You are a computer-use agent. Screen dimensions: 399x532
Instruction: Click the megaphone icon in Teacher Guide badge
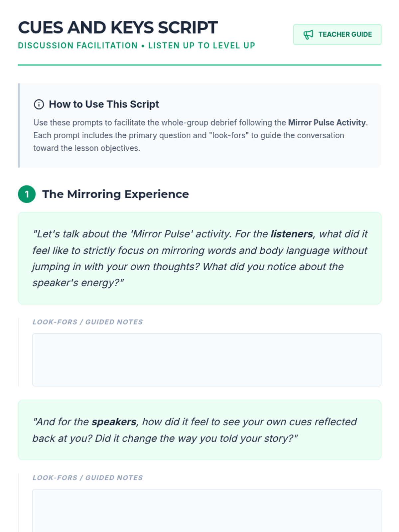point(308,35)
